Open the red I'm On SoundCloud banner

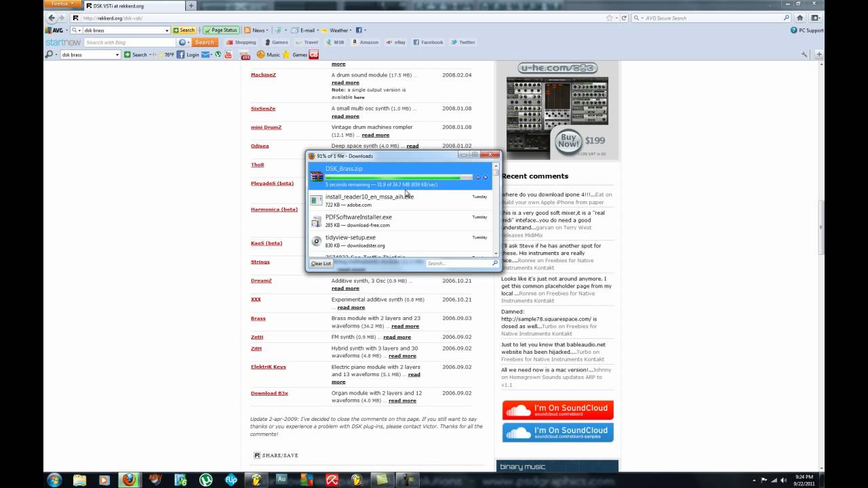[x=557, y=410]
